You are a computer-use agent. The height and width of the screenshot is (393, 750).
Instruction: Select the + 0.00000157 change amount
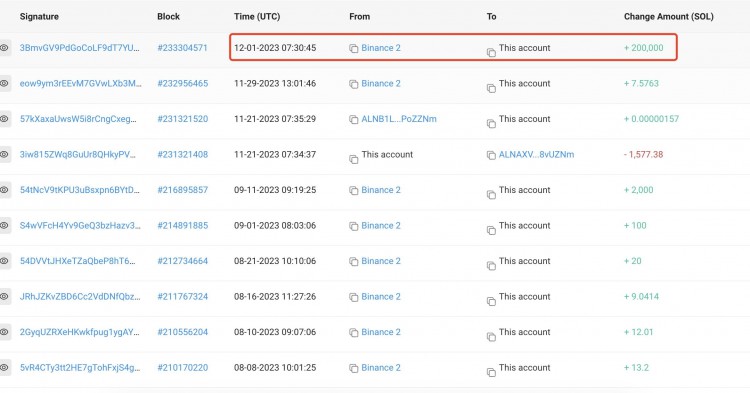(x=651, y=119)
